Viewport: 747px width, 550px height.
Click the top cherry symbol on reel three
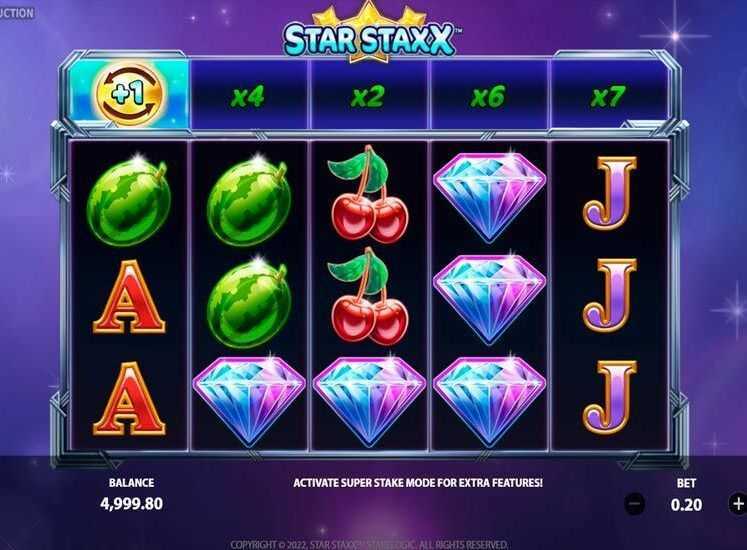(x=367, y=193)
